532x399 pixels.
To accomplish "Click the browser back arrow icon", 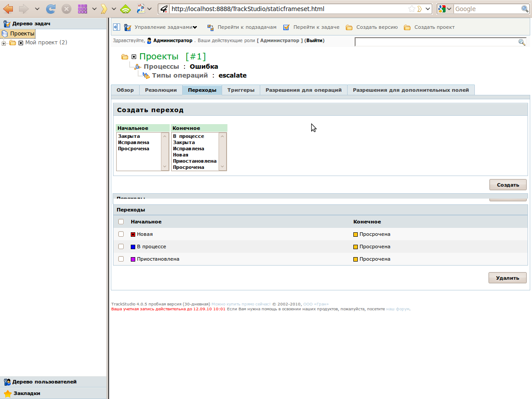I will [8, 8].
